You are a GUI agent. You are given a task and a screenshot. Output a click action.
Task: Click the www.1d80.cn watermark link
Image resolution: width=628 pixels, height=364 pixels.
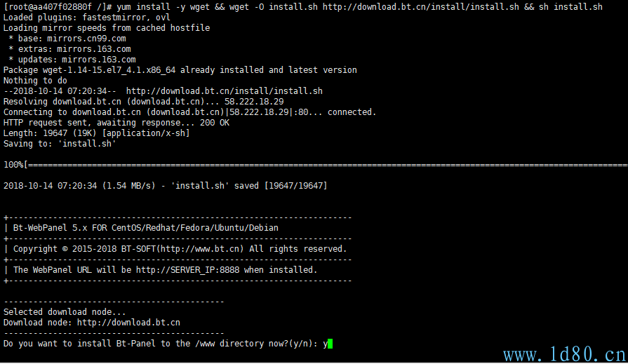tap(564, 354)
